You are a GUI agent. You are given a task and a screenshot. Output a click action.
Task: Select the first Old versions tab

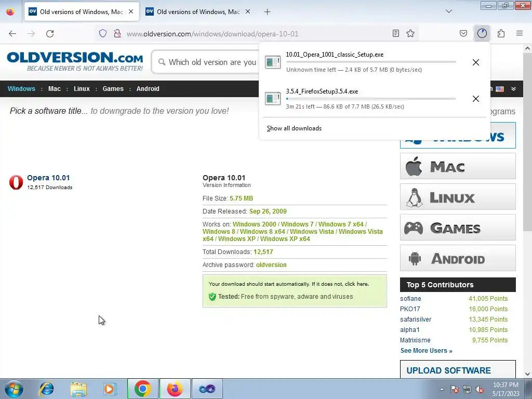(x=82, y=11)
